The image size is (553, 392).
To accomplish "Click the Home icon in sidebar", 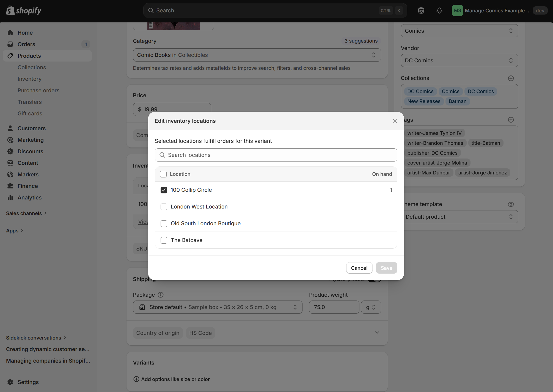I will (10, 33).
